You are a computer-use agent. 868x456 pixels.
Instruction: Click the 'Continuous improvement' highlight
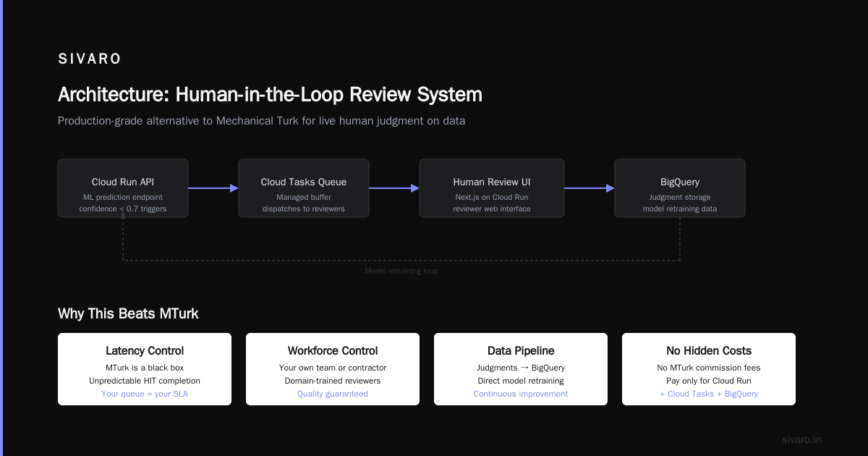click(x=521, y=394)
